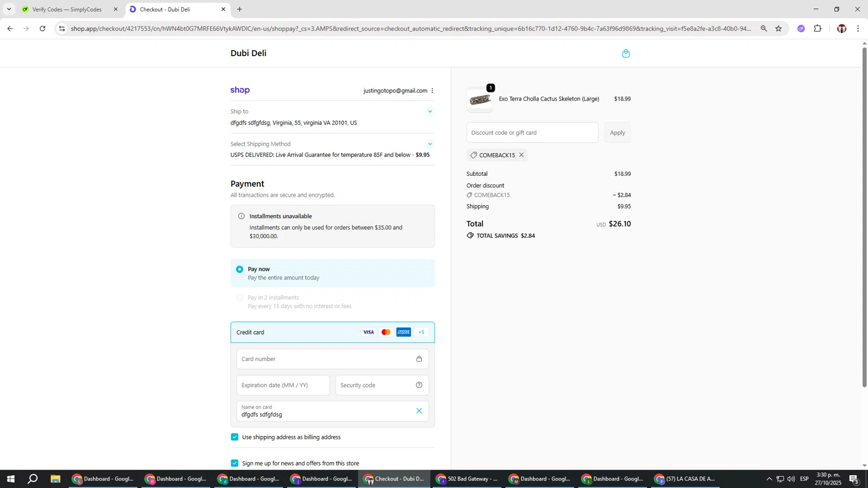Expand the Select Shipping Method chevron
868x488 pixels.
click(x=430, y=144)
